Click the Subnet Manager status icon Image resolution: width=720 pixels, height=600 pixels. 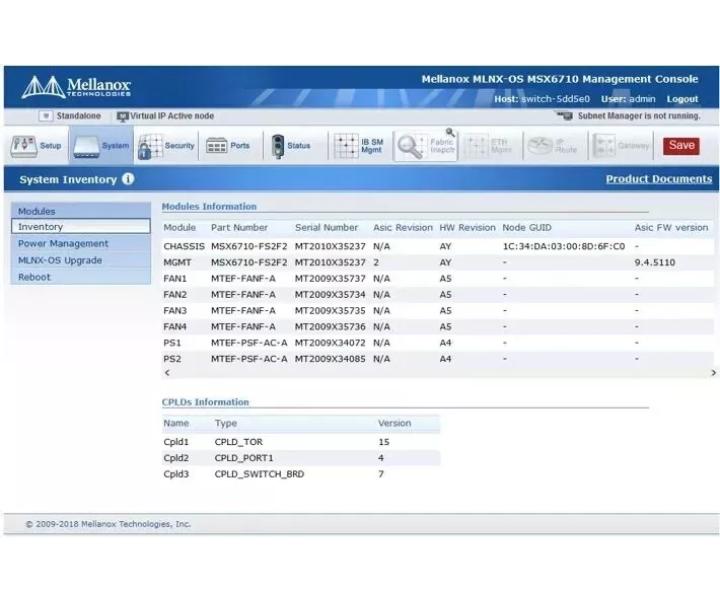pyautogui.click(x=565, y=116)
